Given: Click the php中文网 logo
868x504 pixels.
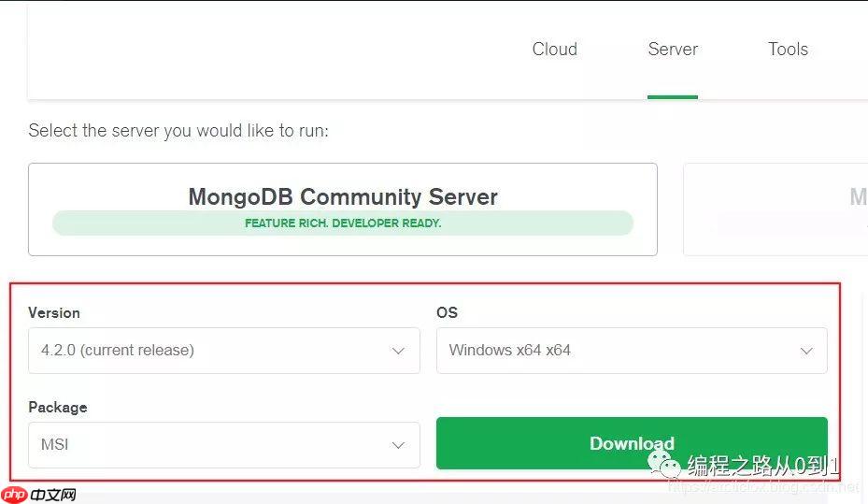Looking at the screenshot, I should click(x=38, y=495).
